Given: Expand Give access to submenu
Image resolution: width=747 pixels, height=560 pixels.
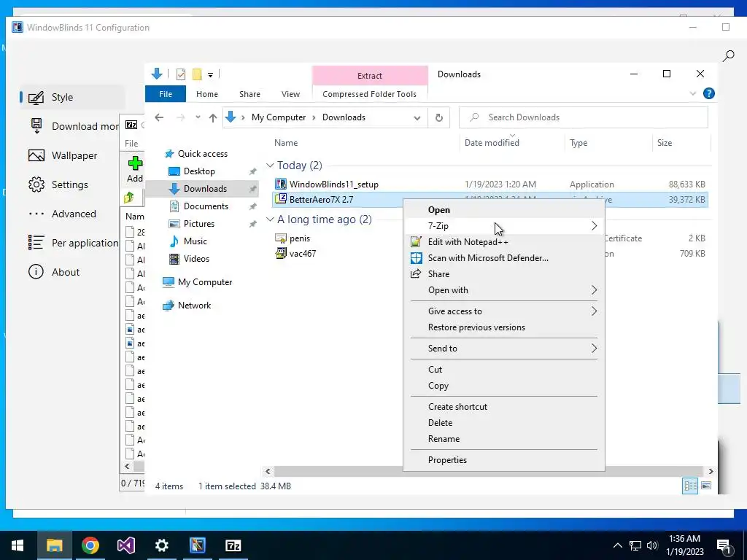Looking at the screenshot, I should [504, 311].
